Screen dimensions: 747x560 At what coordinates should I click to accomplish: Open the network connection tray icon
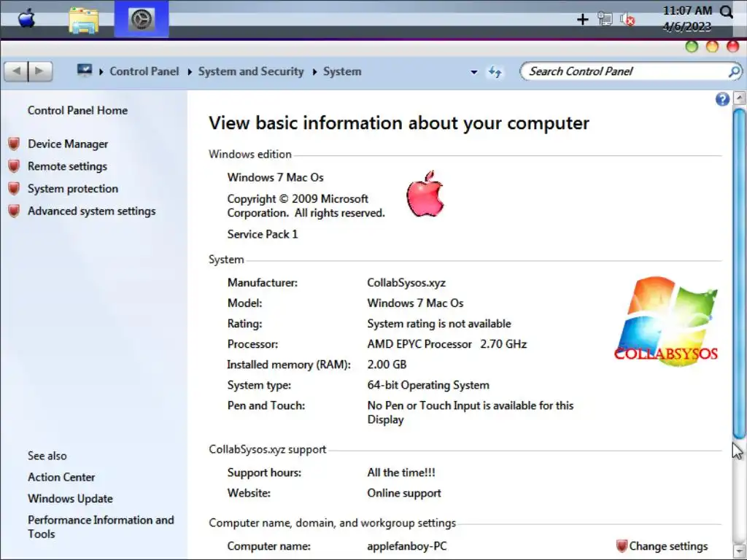click(605, 19)
